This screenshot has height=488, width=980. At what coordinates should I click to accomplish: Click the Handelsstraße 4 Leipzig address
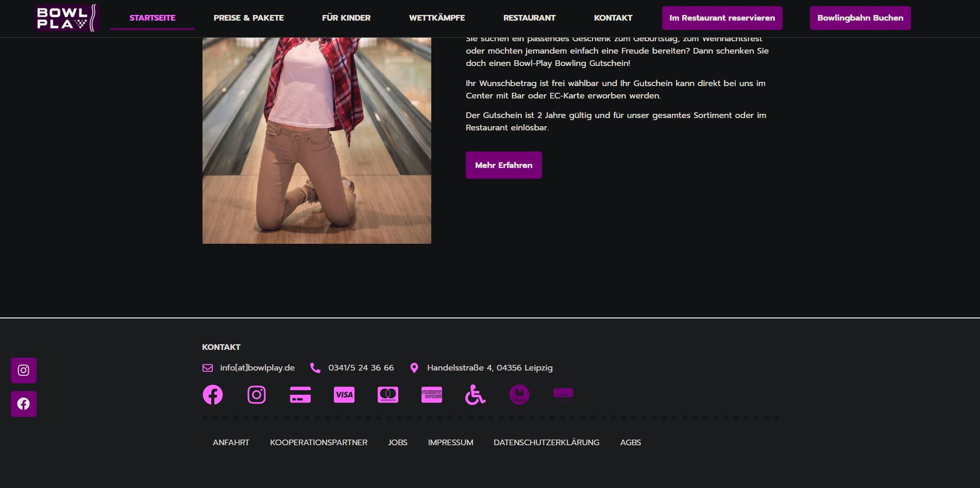coord(490,368)
